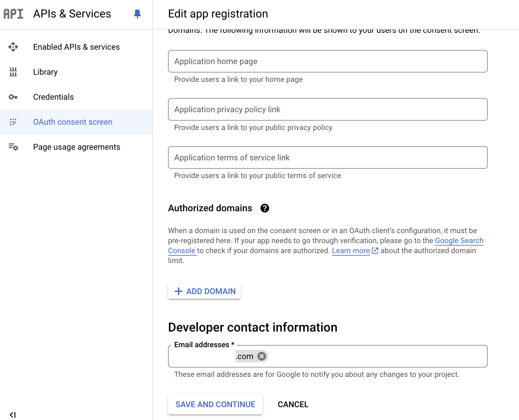Screen dimensions: 519x420
Task: Open the Authorized domains help tooltip
Action: (265, 208)
